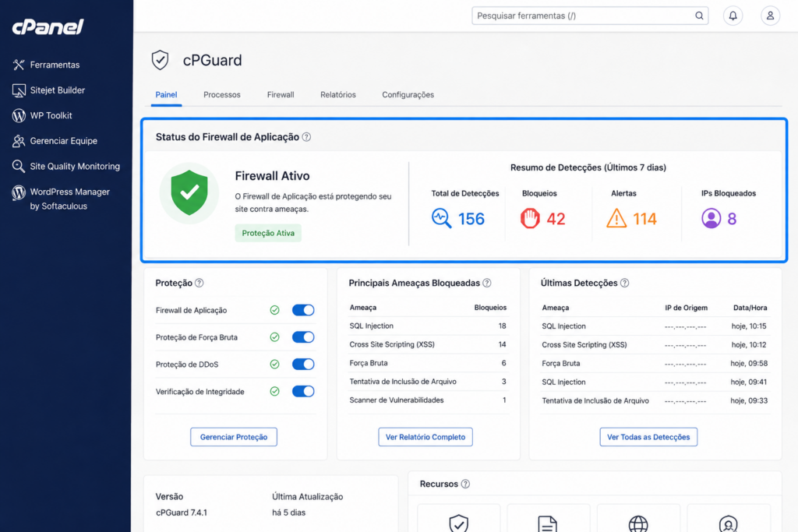The image size is (798, 532).
Task: Click the Total de Detecções magnifier icon
Action: 441,218
